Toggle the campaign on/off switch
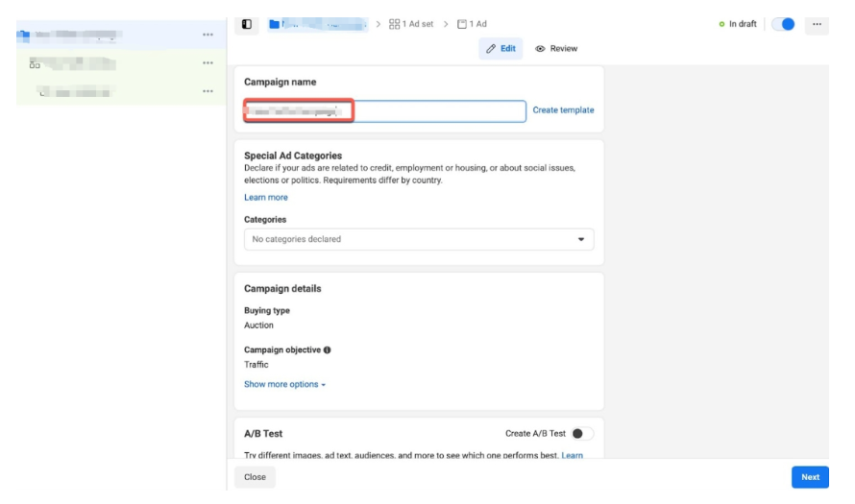 [x=784, y=24]
